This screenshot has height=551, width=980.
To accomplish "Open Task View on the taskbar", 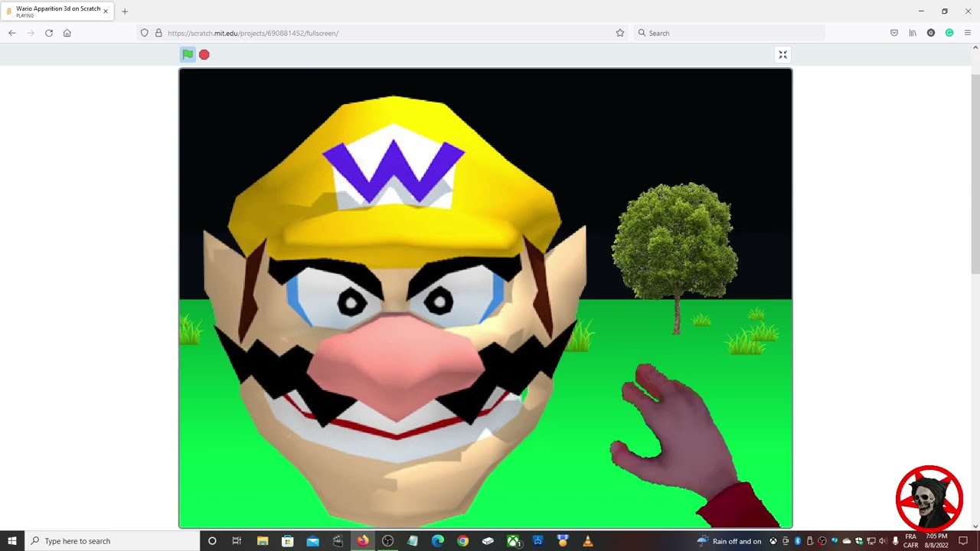I will (237, 541).
